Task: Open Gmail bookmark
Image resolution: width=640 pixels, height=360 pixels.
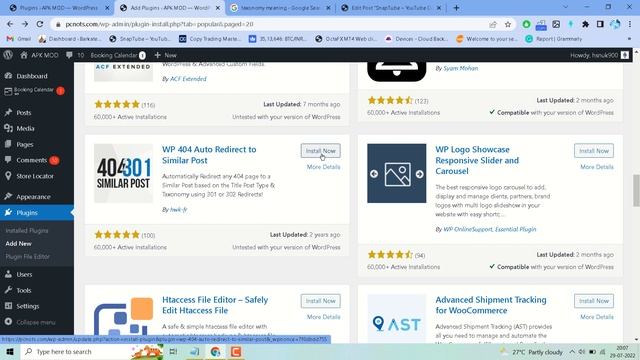Action: (x=19, y=39)
